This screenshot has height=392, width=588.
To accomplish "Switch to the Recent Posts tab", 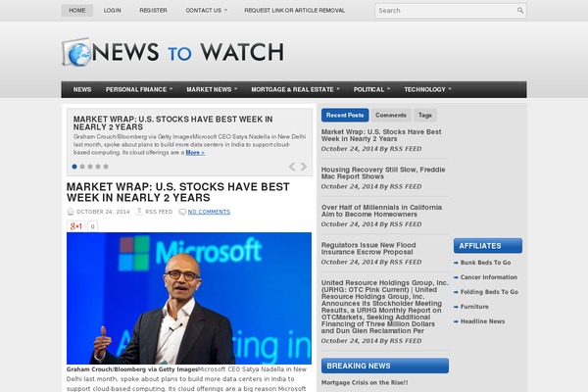I will tap(345, 116).
